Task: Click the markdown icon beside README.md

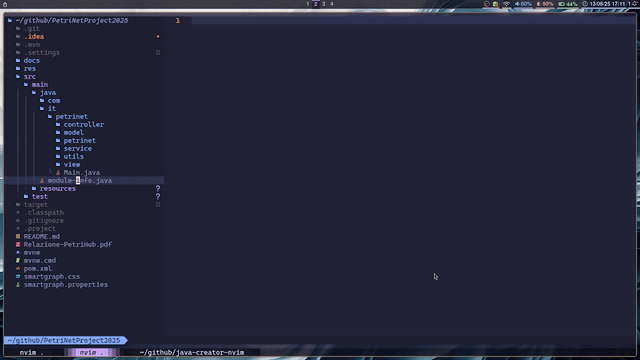Action: tap(18, 236)
